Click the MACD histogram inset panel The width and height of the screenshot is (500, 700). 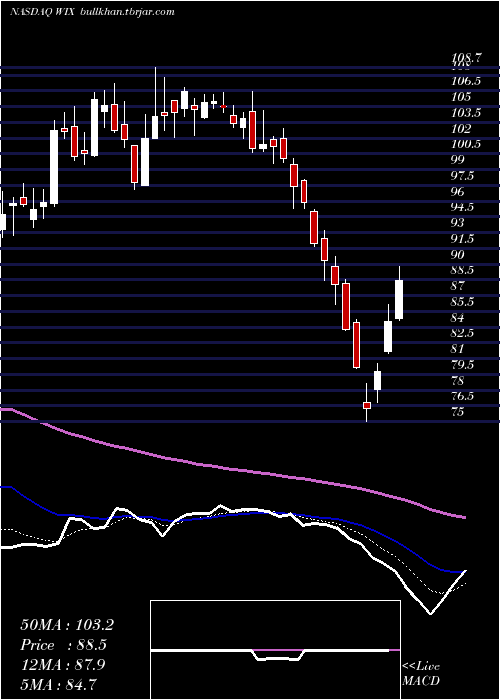275,650
